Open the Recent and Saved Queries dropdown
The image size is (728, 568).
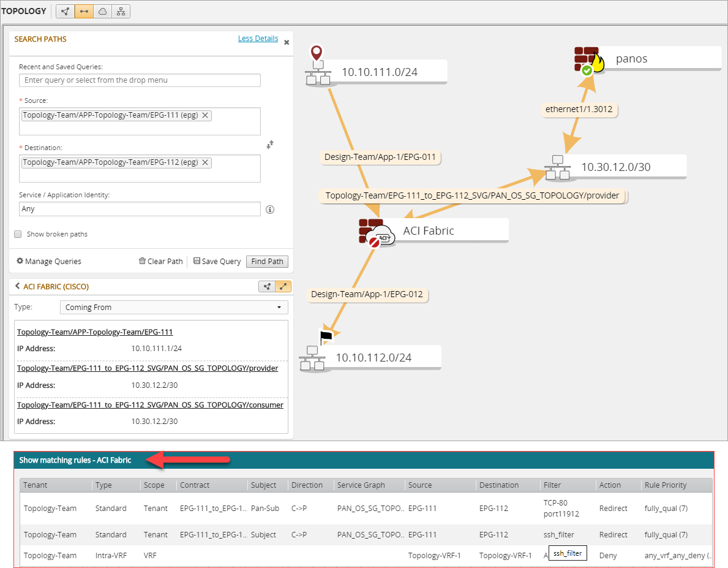pos(140,80)
